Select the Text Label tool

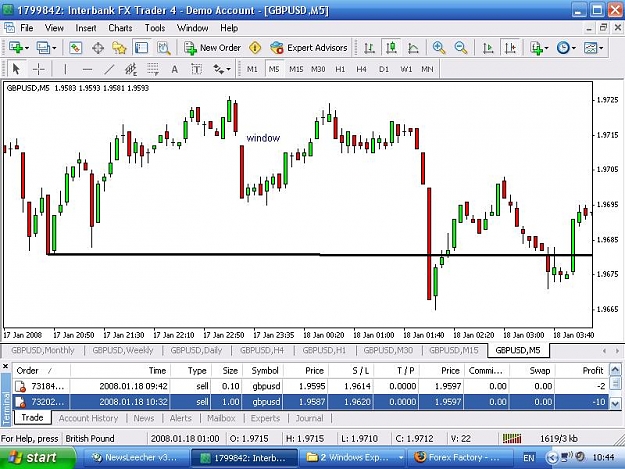pos(196,69)
